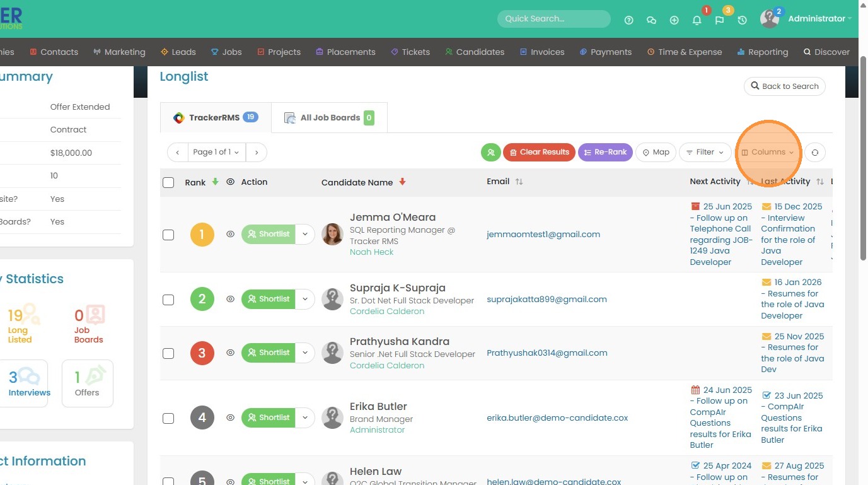The width and height of the screenshot is (868, 485).
Task: Open the Columns dropdown
Action: [767, 152]
